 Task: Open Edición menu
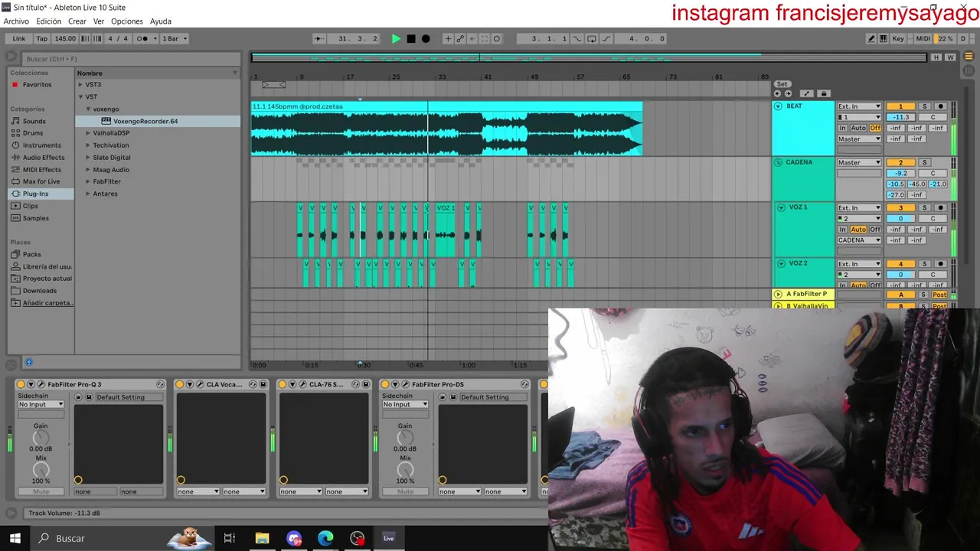(48, 21)
